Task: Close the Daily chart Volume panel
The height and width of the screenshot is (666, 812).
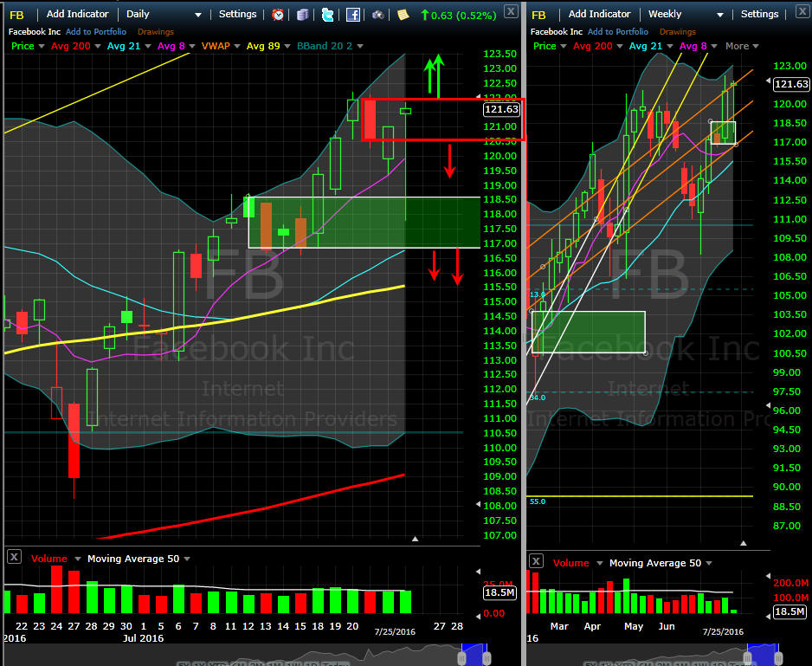Action: 14,557
